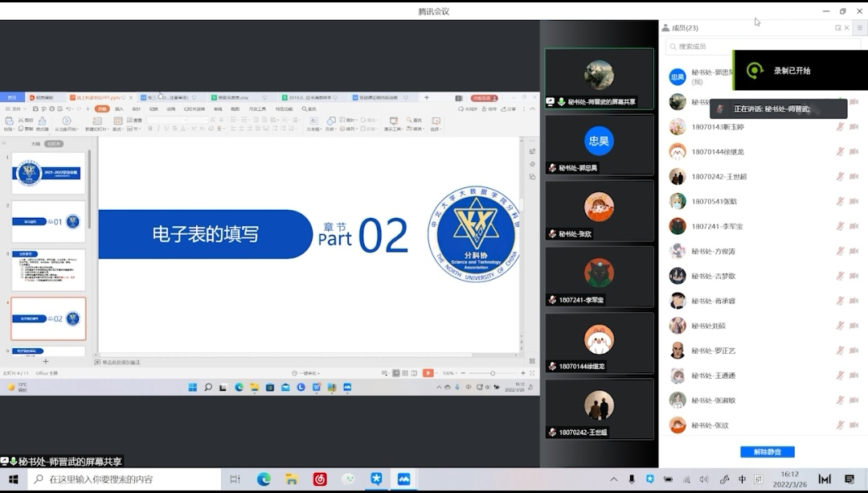The image size is (868, 493).
Task: Open Microsoft Edge in the taskbar
Action: click(x=264, y=479)
